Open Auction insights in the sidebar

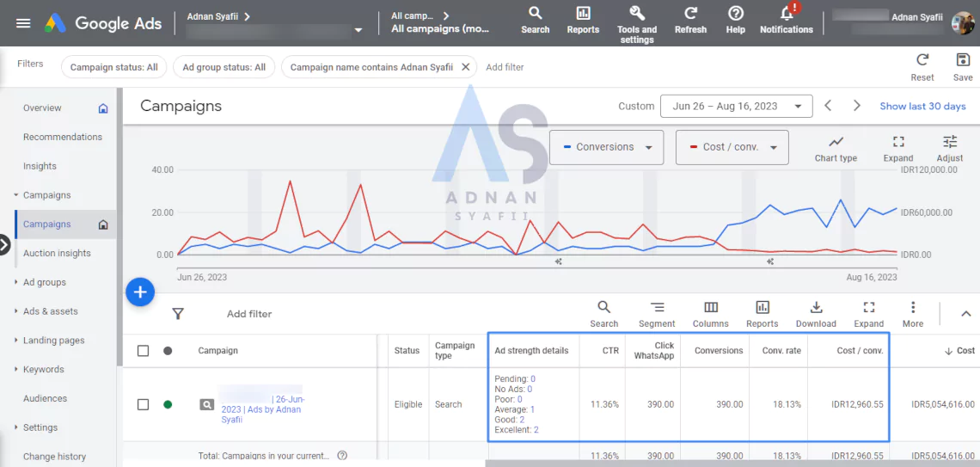57,253
